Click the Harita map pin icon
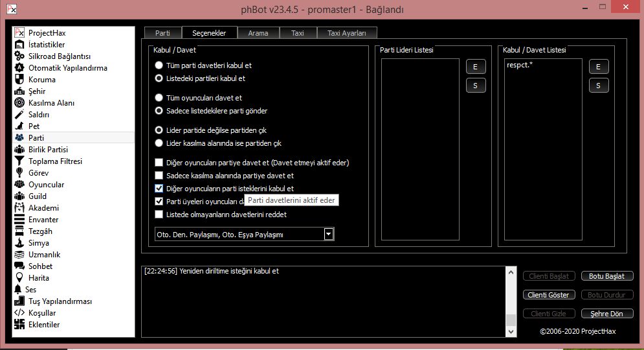This screenshot has width=644, height=350. [19, 278]
